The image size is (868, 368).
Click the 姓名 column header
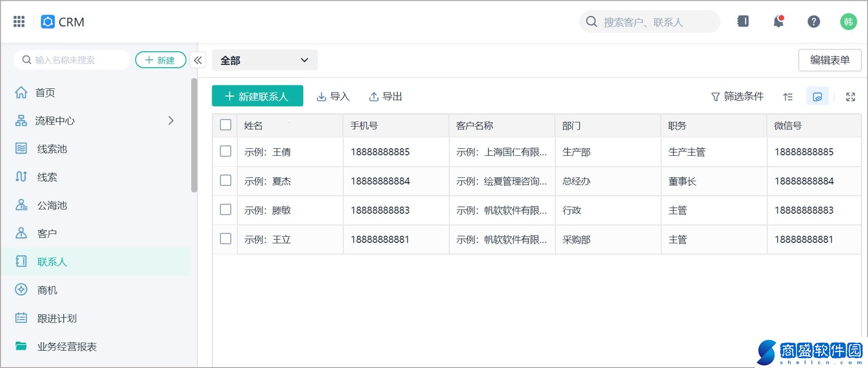290,126
